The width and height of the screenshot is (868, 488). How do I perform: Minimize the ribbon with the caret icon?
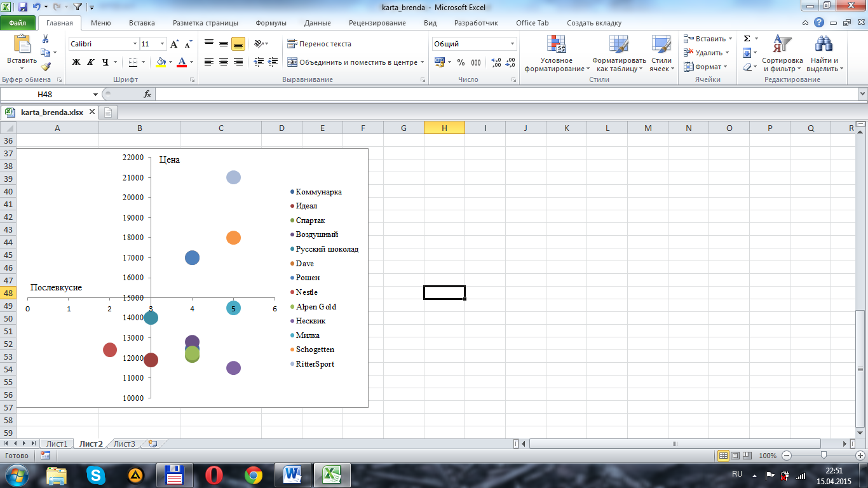click(806, 22)
